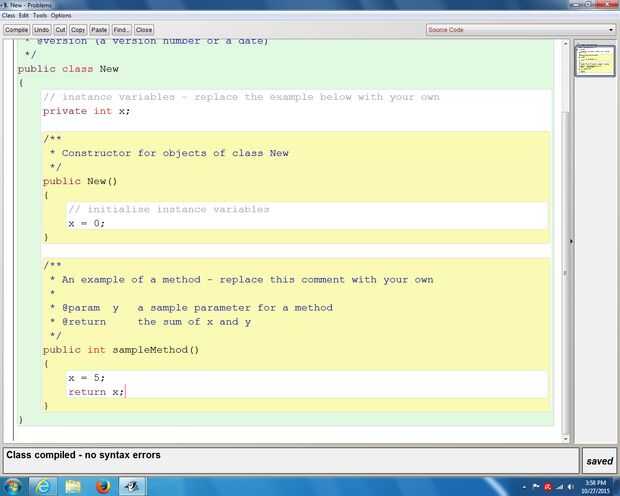Click the Copy toolbar button
Image resolution: width=620 pixels, height=496 pixels.
pos(78,30)
